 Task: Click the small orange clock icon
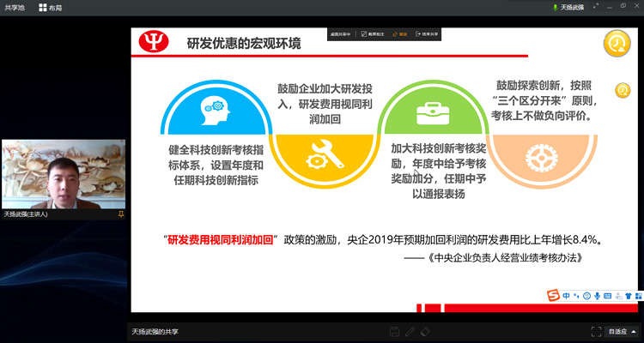(x=623, y=90)
